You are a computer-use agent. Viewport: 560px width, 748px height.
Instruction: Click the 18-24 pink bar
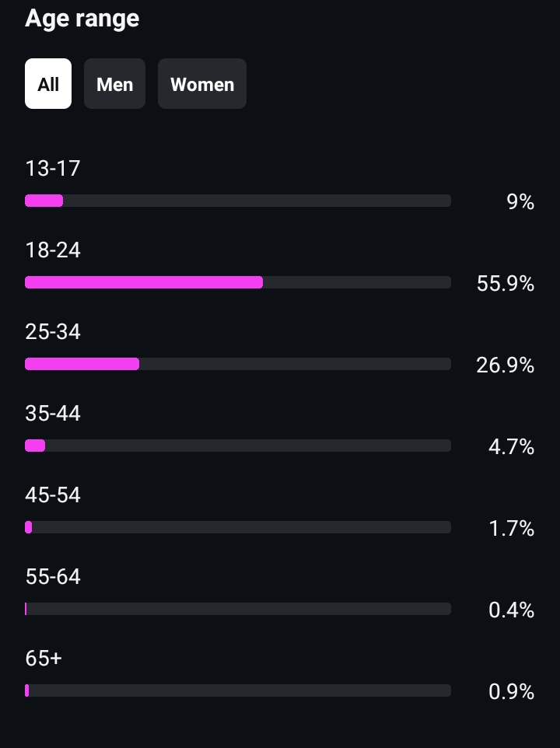click(x=144, y=282)
